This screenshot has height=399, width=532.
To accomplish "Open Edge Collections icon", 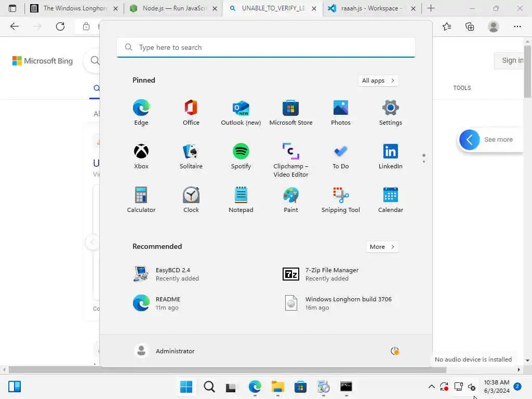I will coord(470,26).
